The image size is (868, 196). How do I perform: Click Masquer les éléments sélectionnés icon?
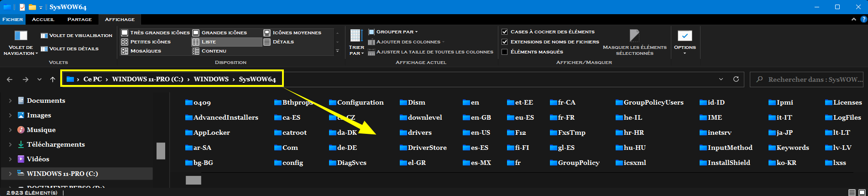click(x=634, y=36)
